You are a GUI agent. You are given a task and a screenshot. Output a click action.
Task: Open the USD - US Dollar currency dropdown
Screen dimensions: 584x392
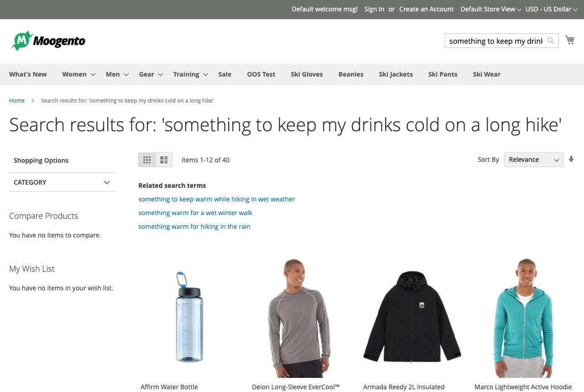tap(551, 9)
